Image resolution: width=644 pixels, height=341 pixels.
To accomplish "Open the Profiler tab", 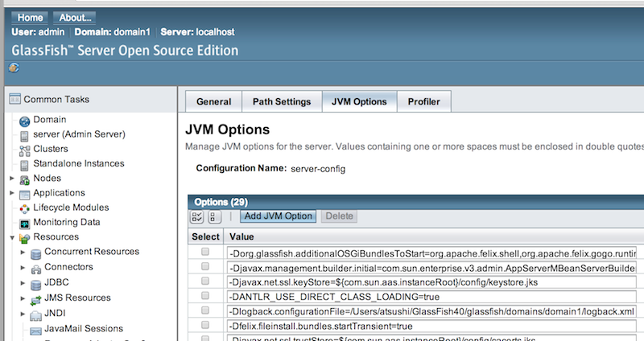I will [x=423, y=101].
